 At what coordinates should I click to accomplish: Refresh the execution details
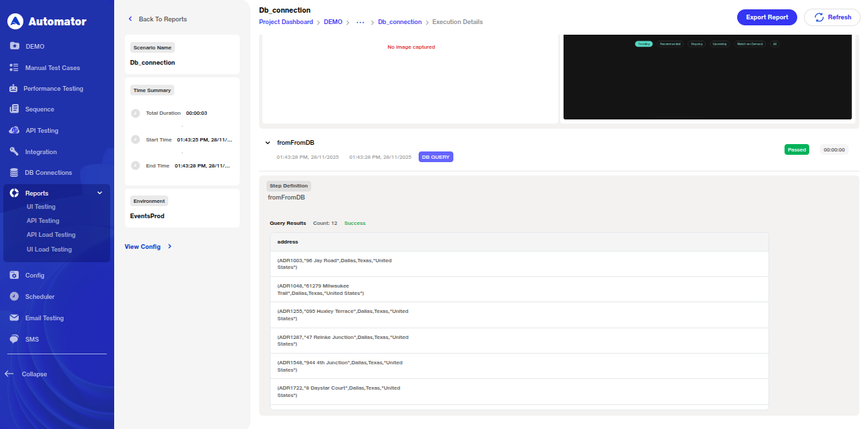pyautogui.click(x=832, y=17)
